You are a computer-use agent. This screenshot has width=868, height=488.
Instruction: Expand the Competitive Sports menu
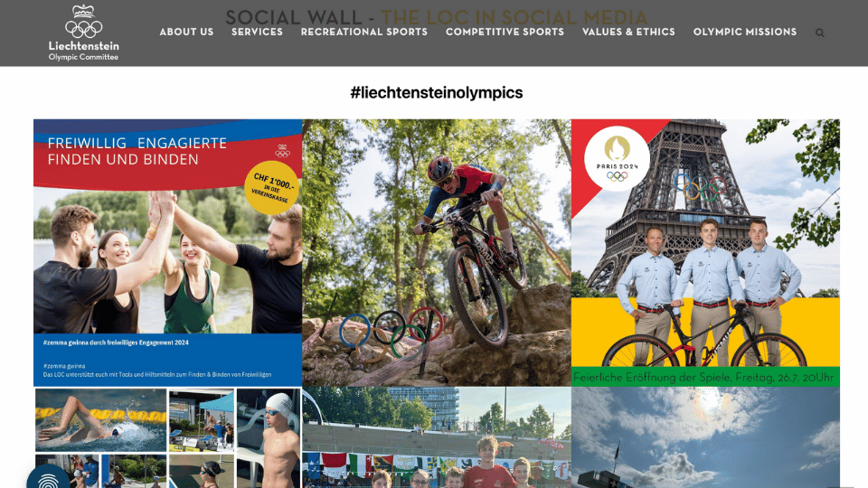point(505,33)
